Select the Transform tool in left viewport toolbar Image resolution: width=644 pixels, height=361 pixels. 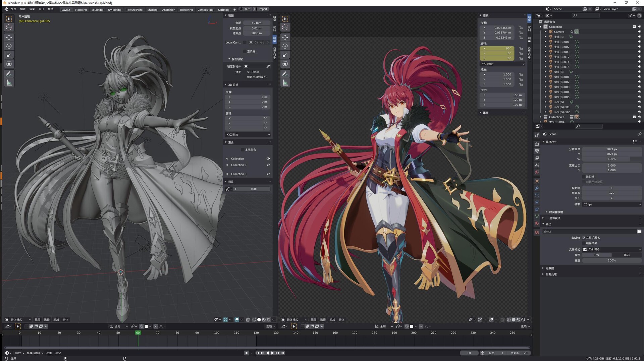[x=9, y=64]
